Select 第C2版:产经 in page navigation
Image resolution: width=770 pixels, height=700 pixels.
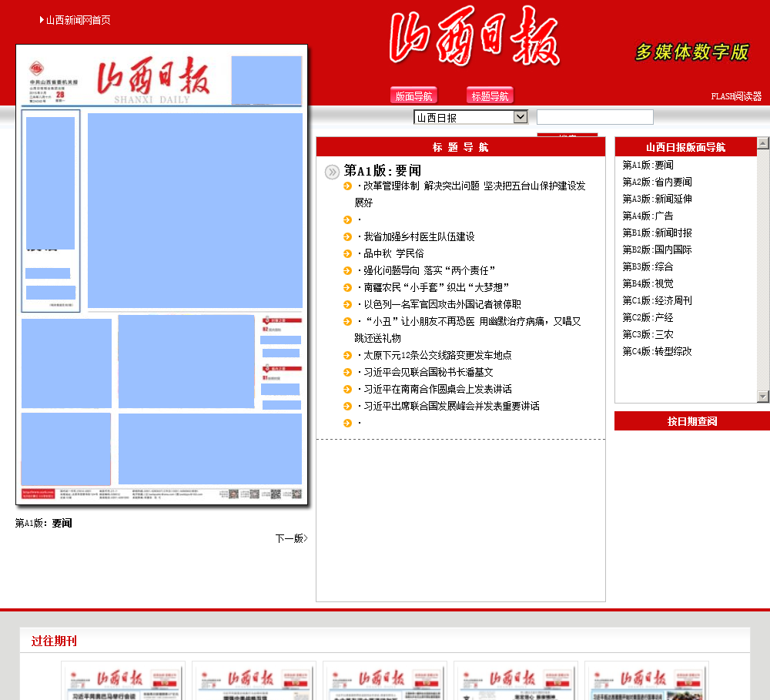pos(648,317)
